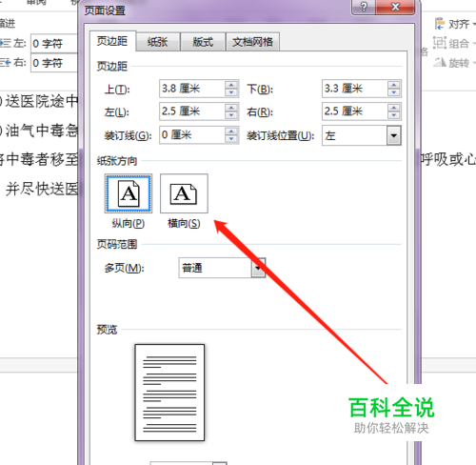Click the 装订线(G) gutter input field
Image resolution: width=476 pixels, height=465 pixels.
pos(192,135)
